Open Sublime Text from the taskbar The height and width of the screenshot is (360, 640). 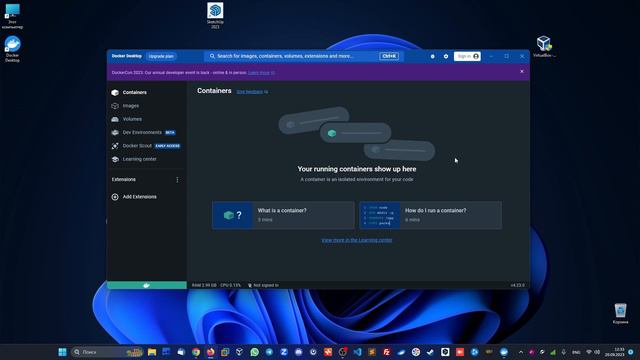point(372,352)
